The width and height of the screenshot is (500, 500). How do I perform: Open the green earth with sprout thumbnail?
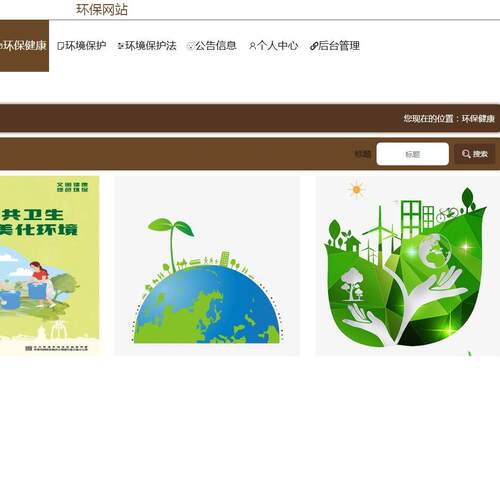click(x=207, y=266)
